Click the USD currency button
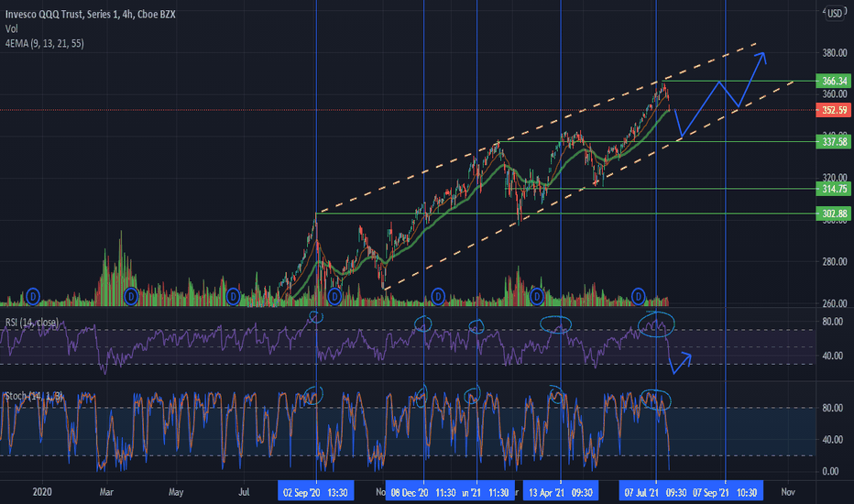Viewport: 854px width, 504px height. click(835, 14)
